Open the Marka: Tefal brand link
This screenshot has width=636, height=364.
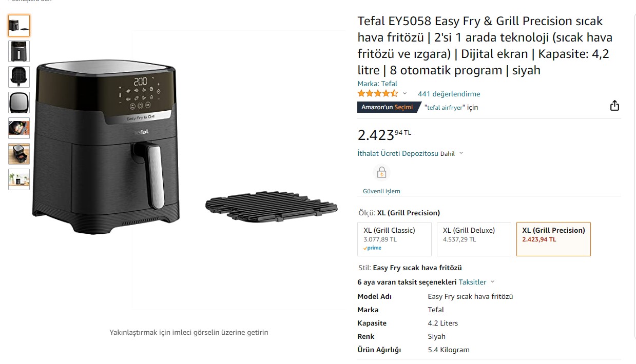click(377, 84)
